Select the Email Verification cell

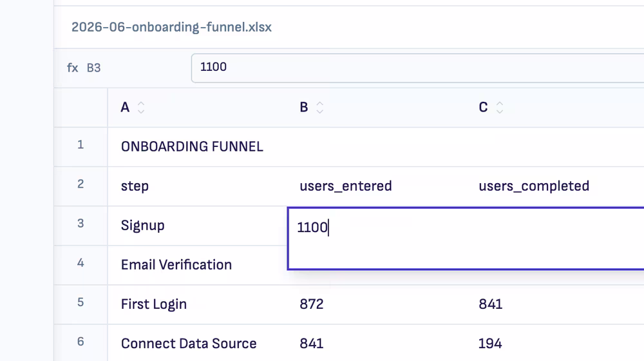click(197, 265)
